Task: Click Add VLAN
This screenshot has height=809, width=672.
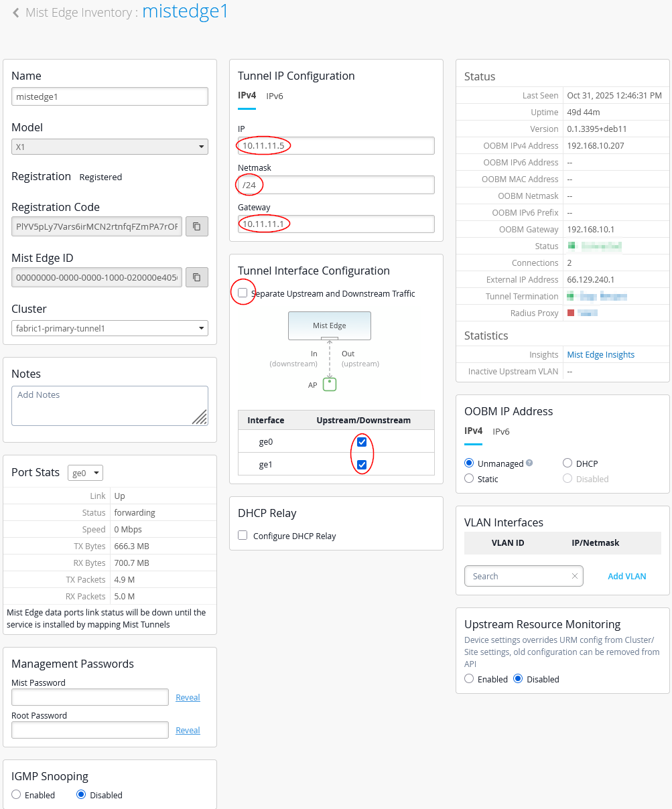Action: click(626, 576)
